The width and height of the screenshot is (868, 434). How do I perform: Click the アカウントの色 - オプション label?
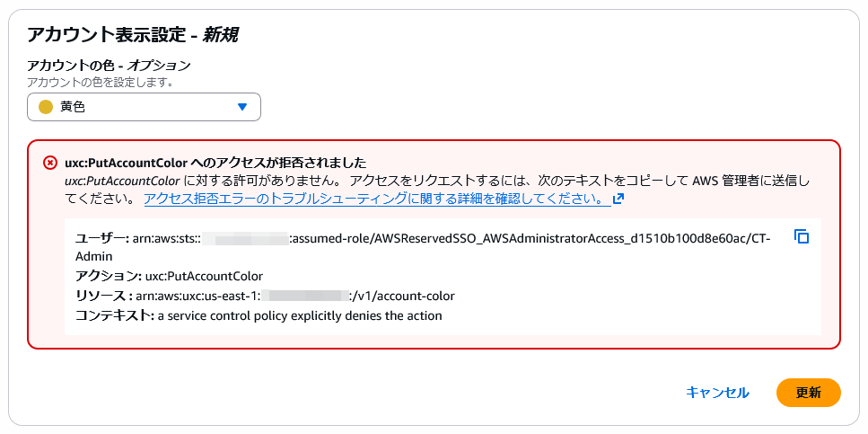point(109,66)
